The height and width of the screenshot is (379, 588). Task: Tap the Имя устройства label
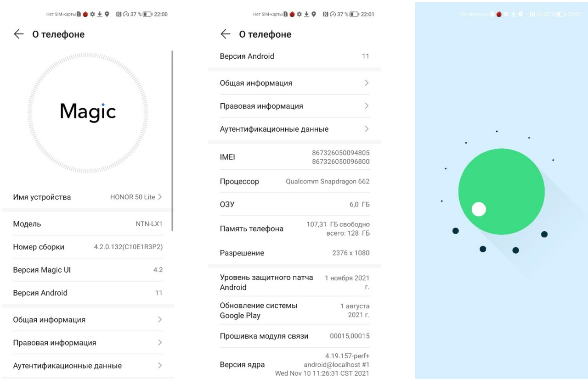[x=42, y=197]
